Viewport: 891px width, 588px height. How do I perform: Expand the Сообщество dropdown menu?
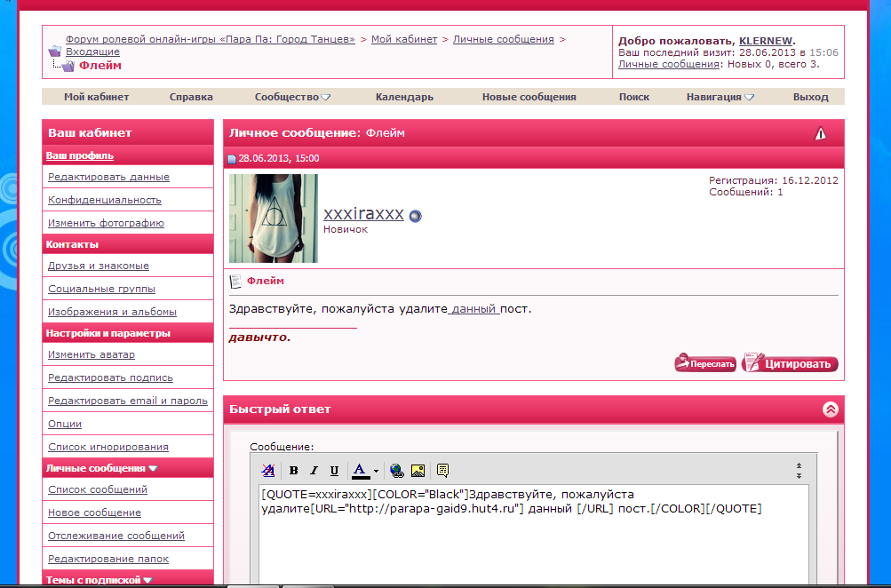point(292,97)
